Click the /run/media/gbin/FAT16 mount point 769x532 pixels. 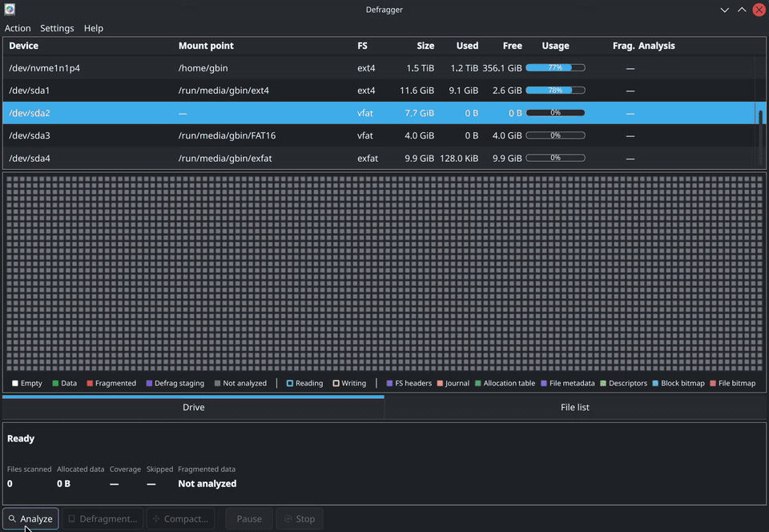pos(227,136)
